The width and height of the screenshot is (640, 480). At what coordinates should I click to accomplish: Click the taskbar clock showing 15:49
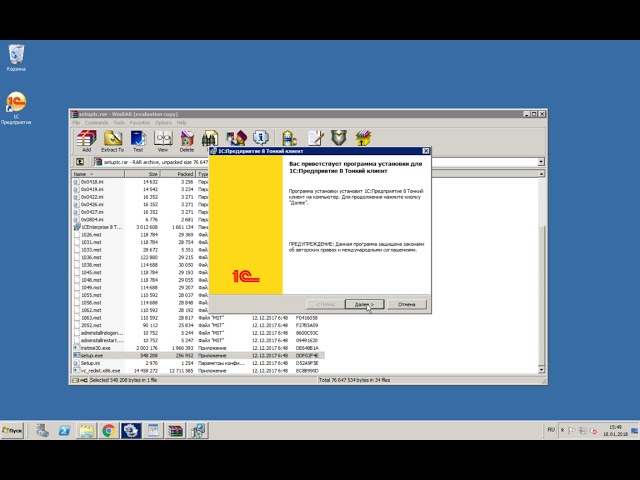(x=616, y=430)
